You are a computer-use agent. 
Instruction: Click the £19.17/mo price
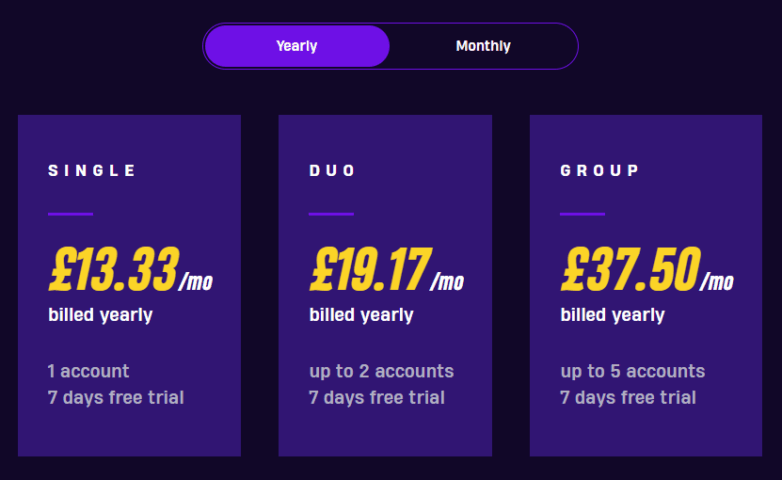coord(386,270)
